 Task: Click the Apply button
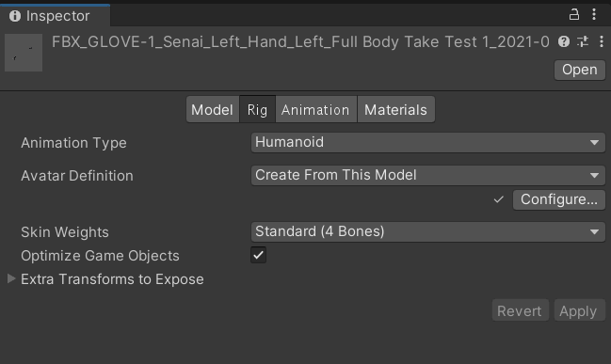(579, 310)
